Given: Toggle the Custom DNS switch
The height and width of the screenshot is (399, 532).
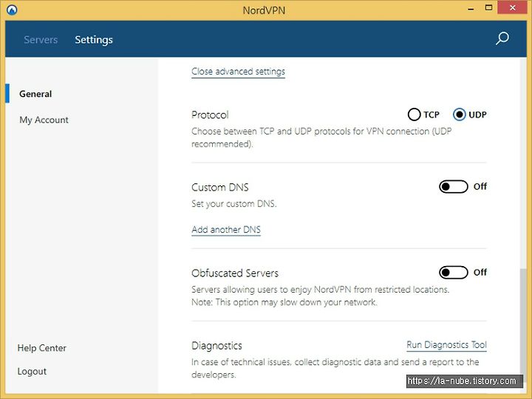Looking at the screenshot, I should pos(454,187).
